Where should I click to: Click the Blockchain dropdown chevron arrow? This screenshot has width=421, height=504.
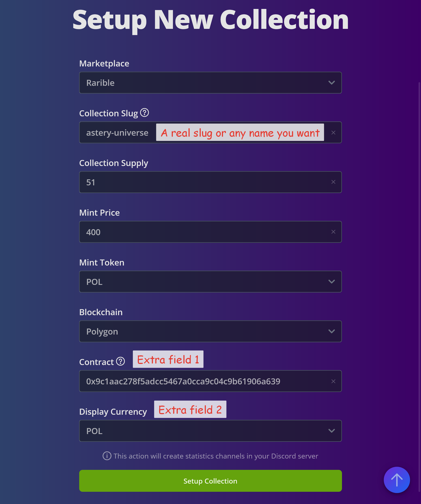click(x=332, y=331)
